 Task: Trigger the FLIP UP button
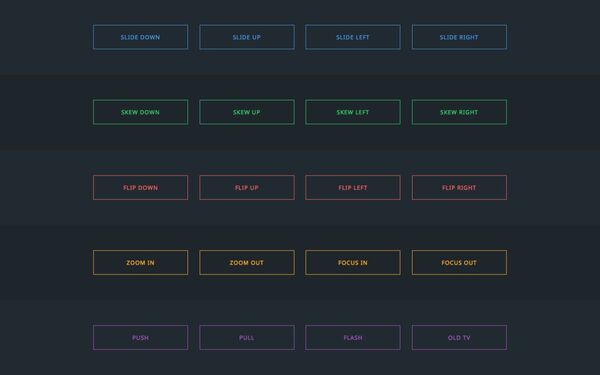[x=247, y=188]
